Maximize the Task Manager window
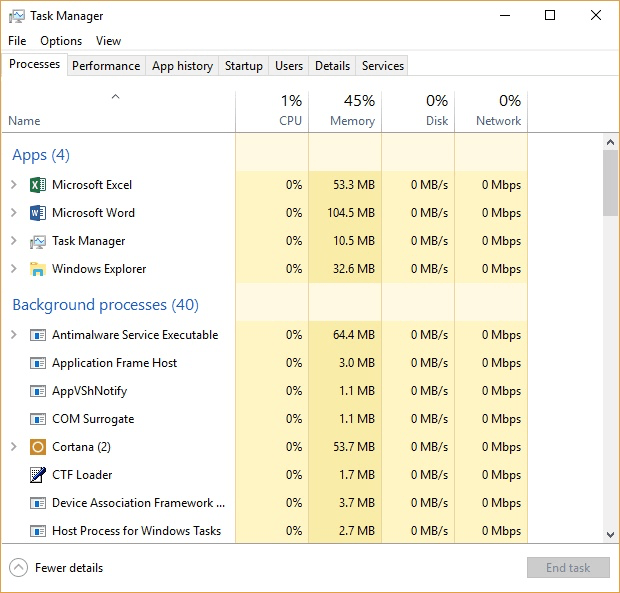The width and height of the screenshot is (620, 593). [x=550, y=16]
